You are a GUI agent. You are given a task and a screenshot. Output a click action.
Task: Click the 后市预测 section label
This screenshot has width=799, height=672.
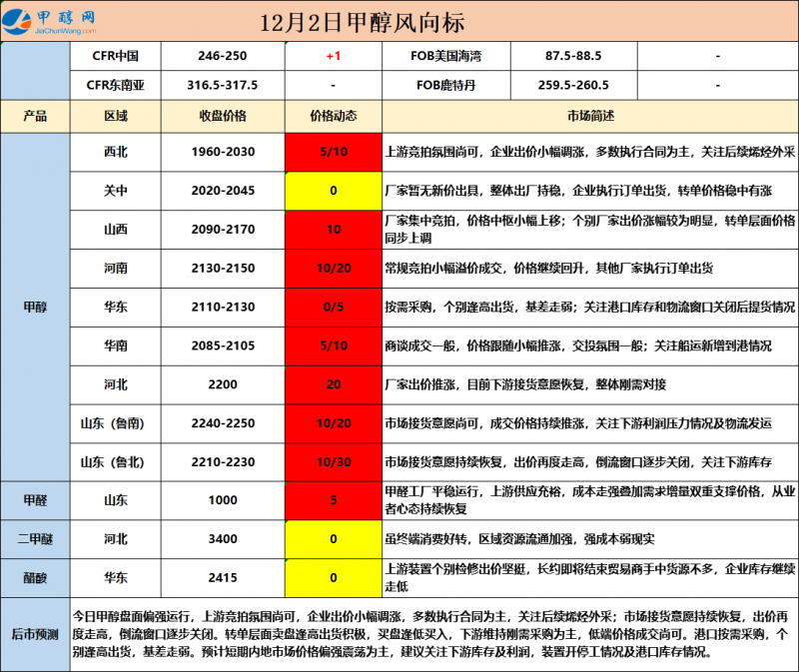coord(35,633)
